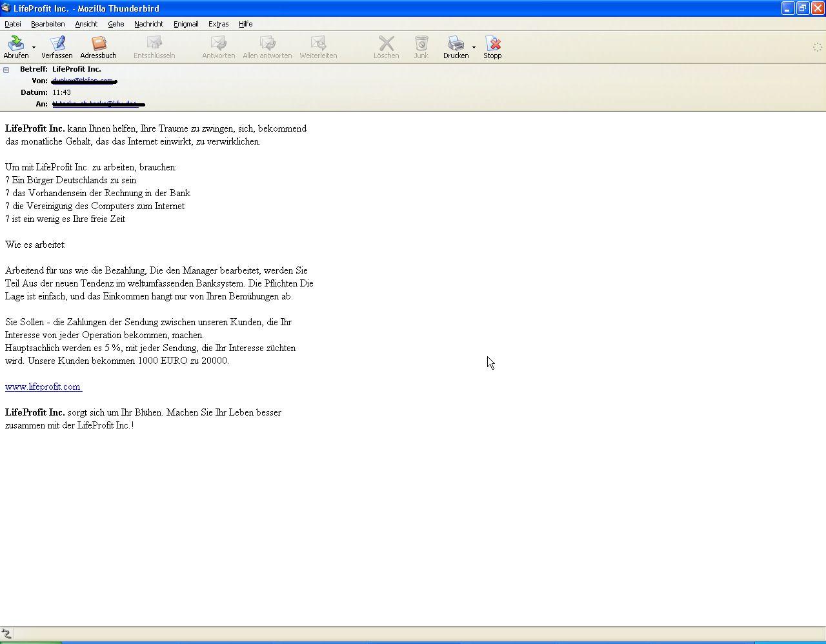Close the Thunderbird window
Viewport: 826px width, 644px height.
(x=818, y=8)
